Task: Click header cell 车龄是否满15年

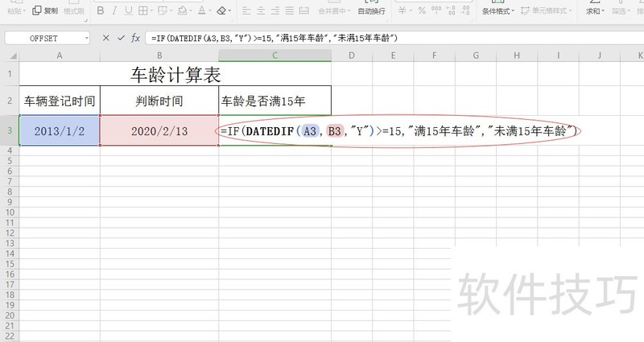Action: pos(275,101)
